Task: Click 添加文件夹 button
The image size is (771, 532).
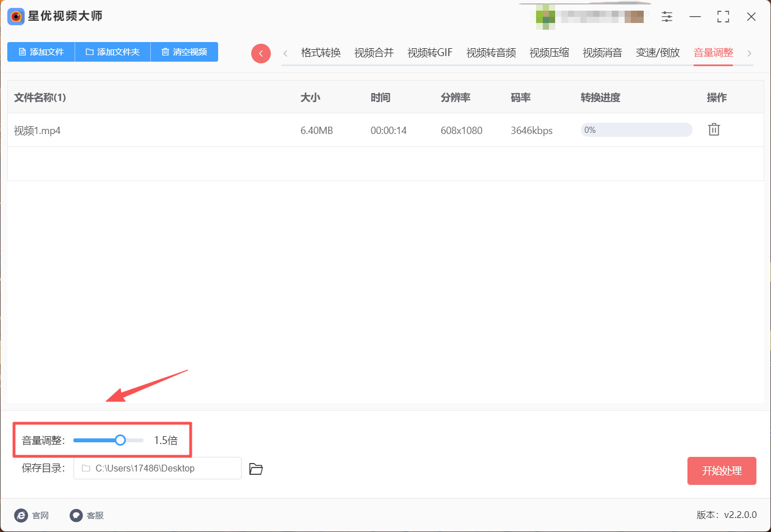Action: click(x=113, y=52)
